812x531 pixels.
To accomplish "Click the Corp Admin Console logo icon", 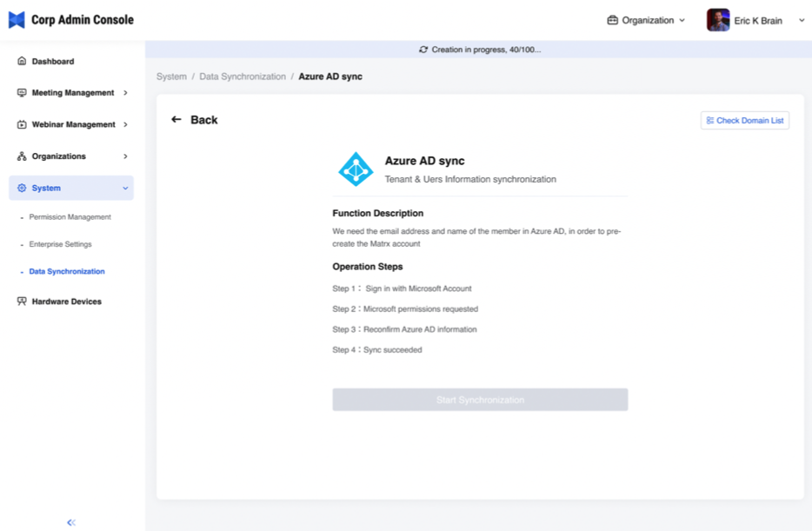I will [17, 20].
